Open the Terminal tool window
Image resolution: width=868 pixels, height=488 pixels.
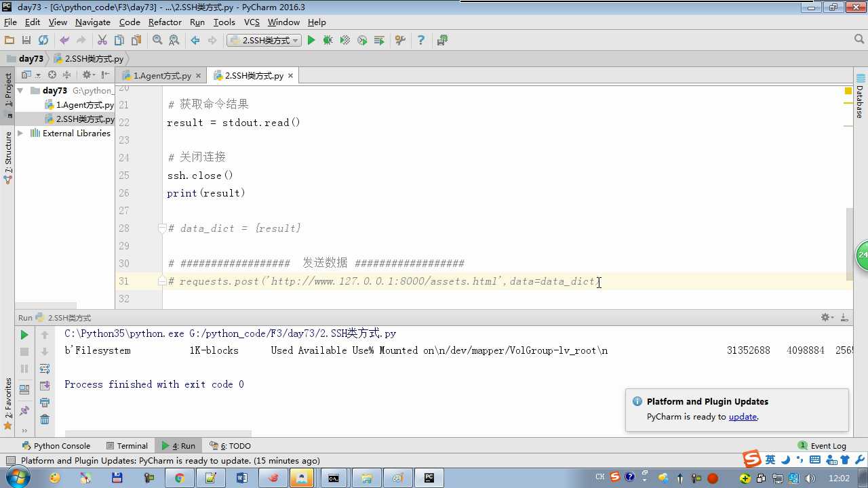[127, 446]
